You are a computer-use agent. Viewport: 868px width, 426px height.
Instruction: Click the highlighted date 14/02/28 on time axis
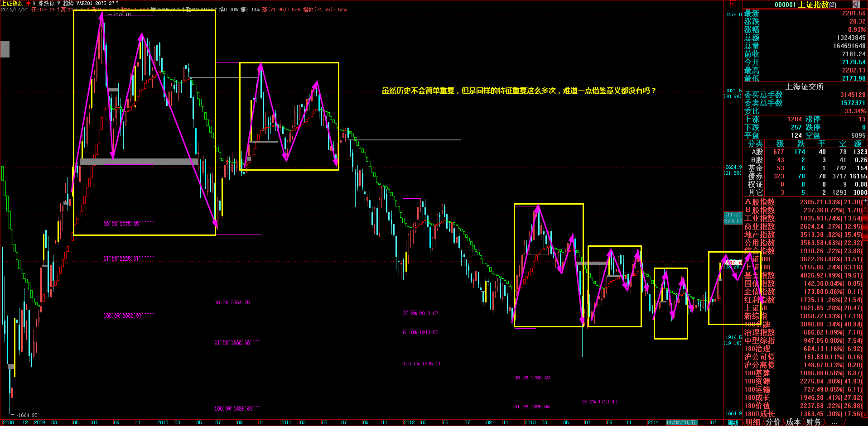(x=681, y=422)
